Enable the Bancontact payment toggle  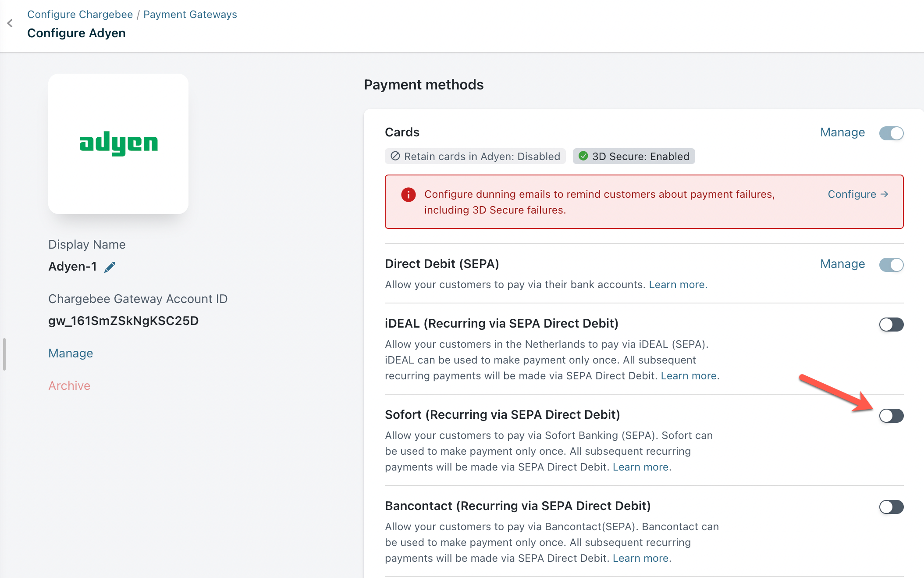pyautogui.click(x=891, y=507)
